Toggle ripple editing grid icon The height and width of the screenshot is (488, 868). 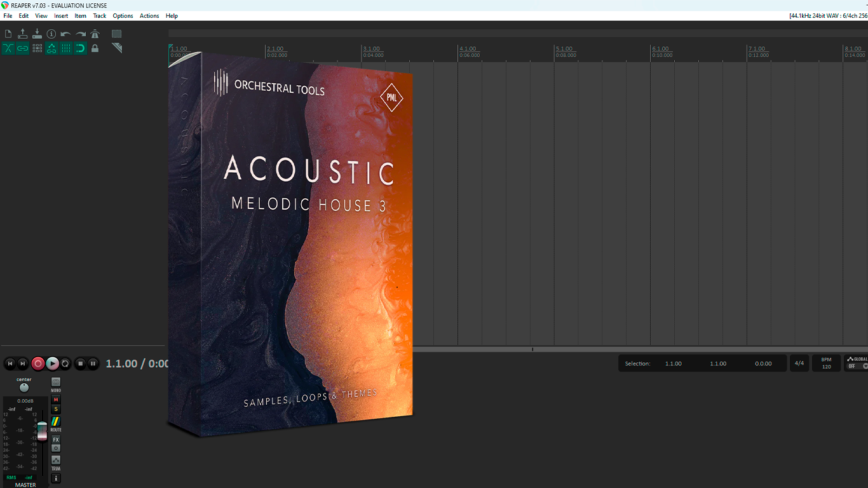(37, 48)
